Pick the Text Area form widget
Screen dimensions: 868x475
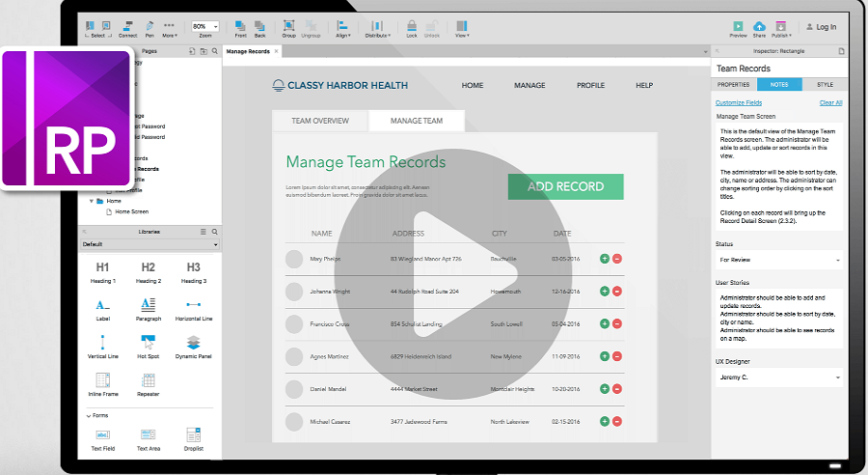149,439
